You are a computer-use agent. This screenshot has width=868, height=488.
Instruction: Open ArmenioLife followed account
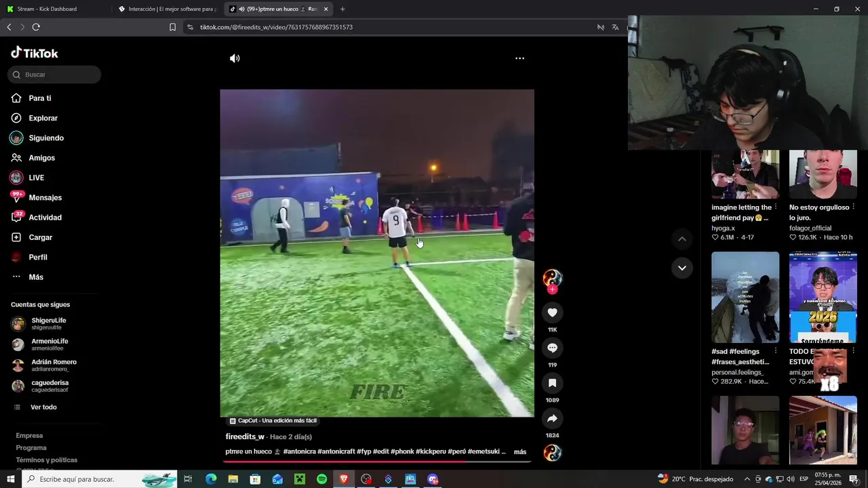(49, 344)
